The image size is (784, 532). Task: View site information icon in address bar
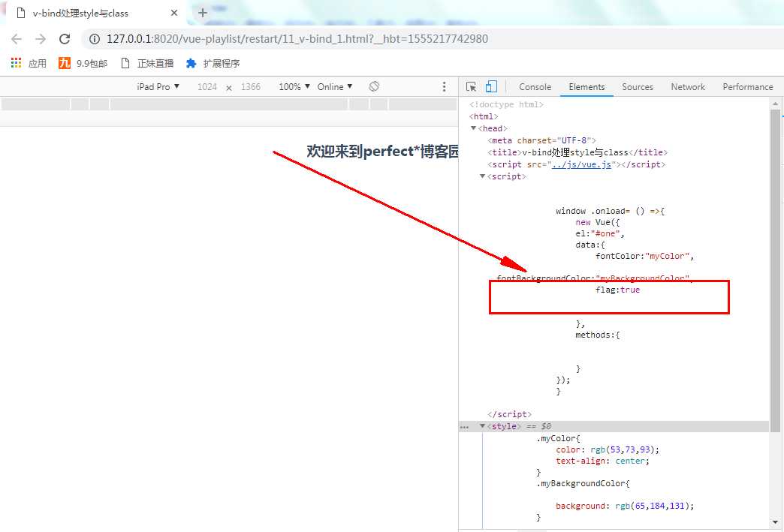click(x=95, y=39)
